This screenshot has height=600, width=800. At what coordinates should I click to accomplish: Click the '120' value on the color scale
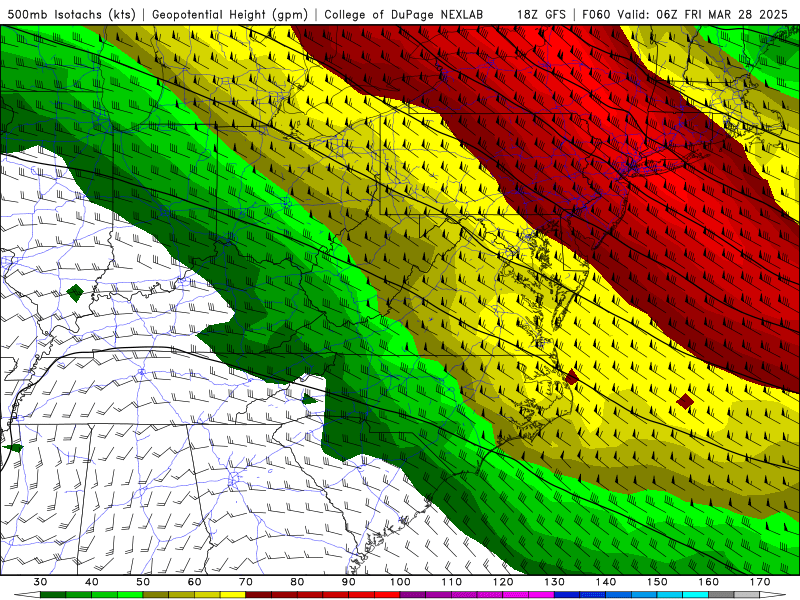click(x=503, y=582)
